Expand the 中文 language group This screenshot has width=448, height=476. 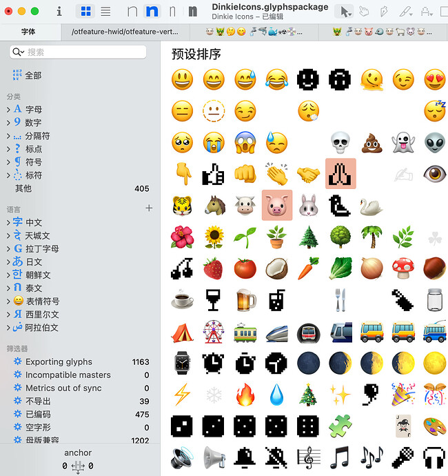coord(8,223)
